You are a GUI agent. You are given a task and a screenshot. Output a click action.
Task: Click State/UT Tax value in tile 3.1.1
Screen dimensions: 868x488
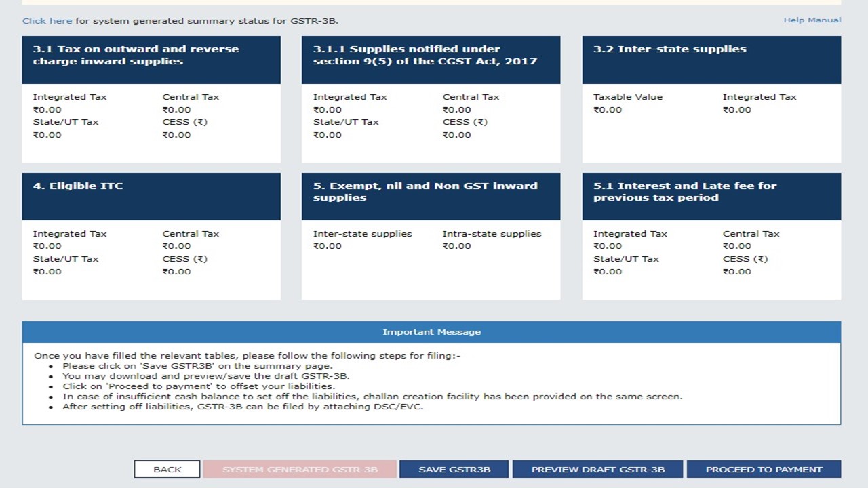[x=328, y=135]
